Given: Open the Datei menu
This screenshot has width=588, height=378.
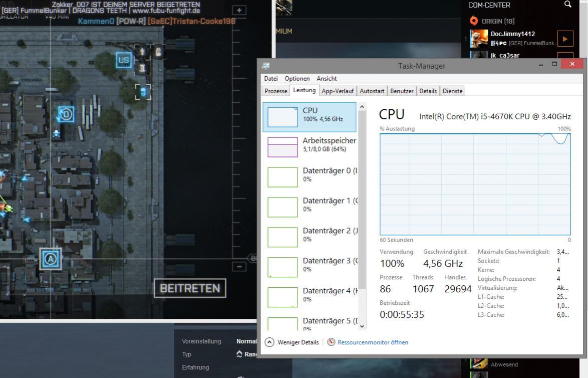Looking at the screenshot, I should pos(271,78).
